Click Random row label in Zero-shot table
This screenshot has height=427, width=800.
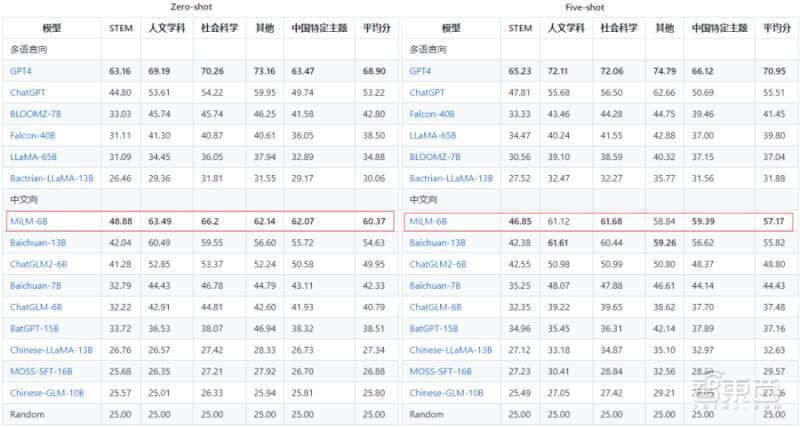point(27,414)
